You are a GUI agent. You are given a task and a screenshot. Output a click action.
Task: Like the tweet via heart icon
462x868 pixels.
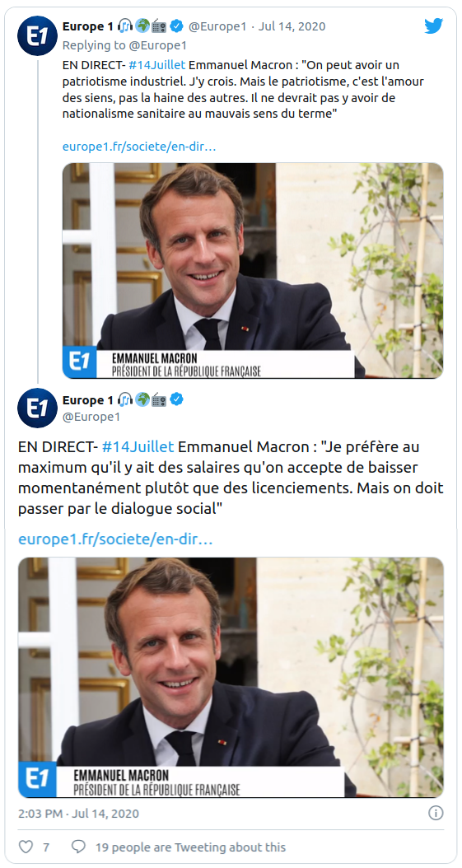click(x=26, y=847)
